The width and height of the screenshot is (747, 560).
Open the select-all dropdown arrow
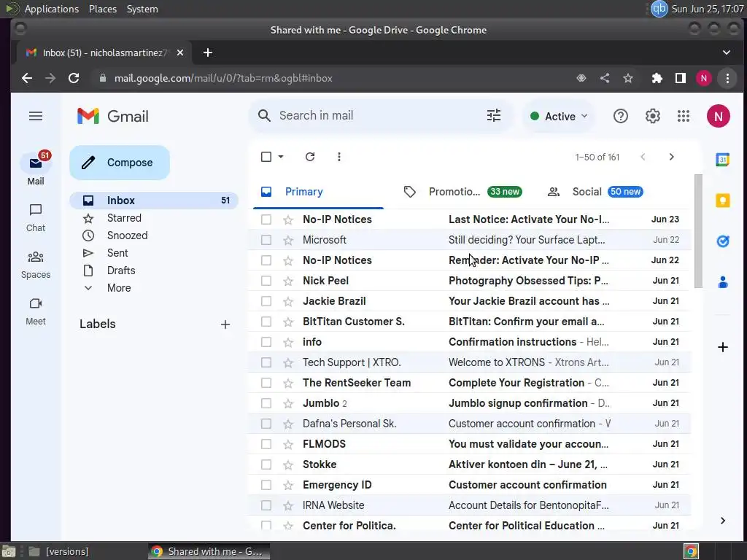pyautogui.click(x=281, y=157)
